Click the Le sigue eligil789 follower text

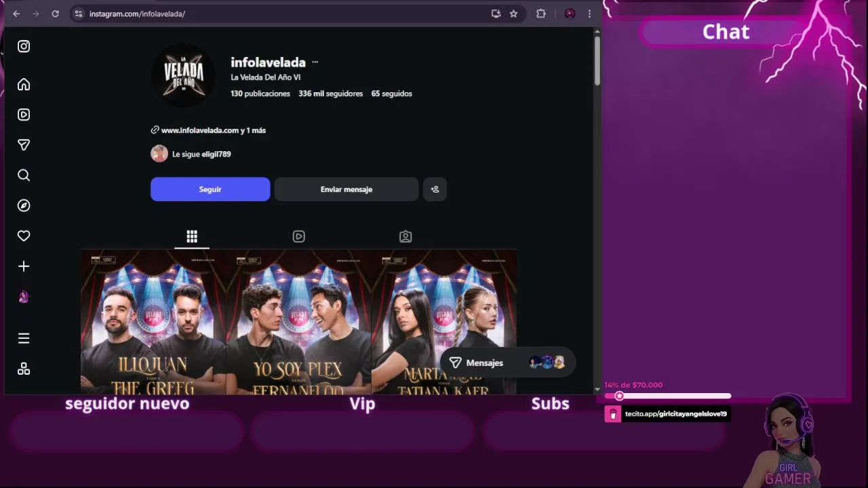201,154
